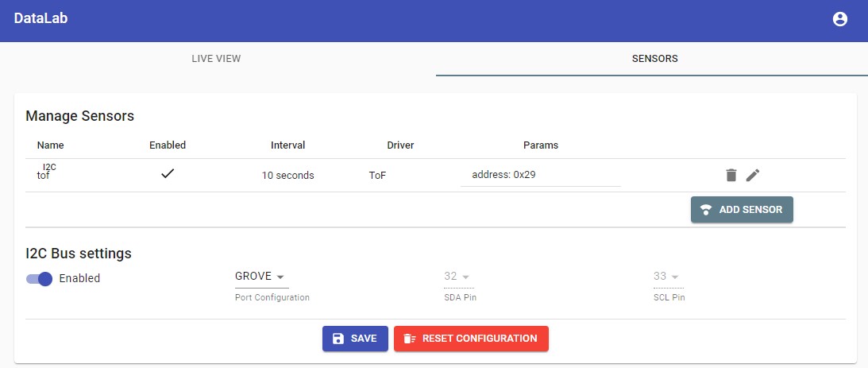Open the GROVE Port Configuration dropdown
Screen dimensions: 868x368
coord(261,277)
